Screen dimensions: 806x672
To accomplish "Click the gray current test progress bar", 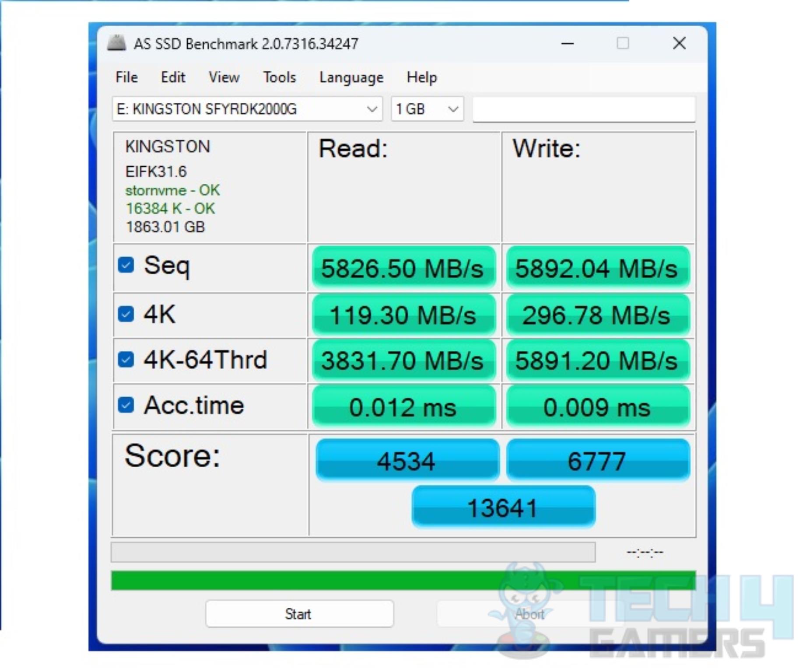I will [x=353, y=552].
